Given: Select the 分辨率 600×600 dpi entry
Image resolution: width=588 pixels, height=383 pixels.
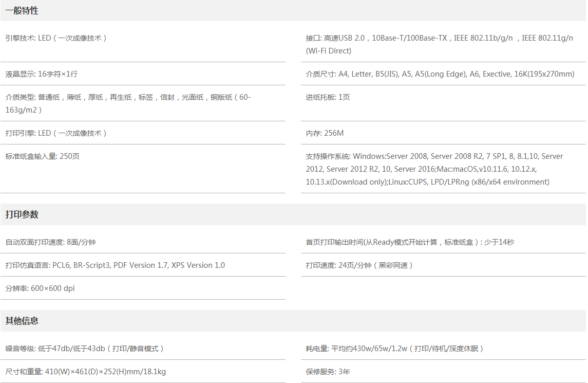Looking at the screenshot, I should point(40,288).
